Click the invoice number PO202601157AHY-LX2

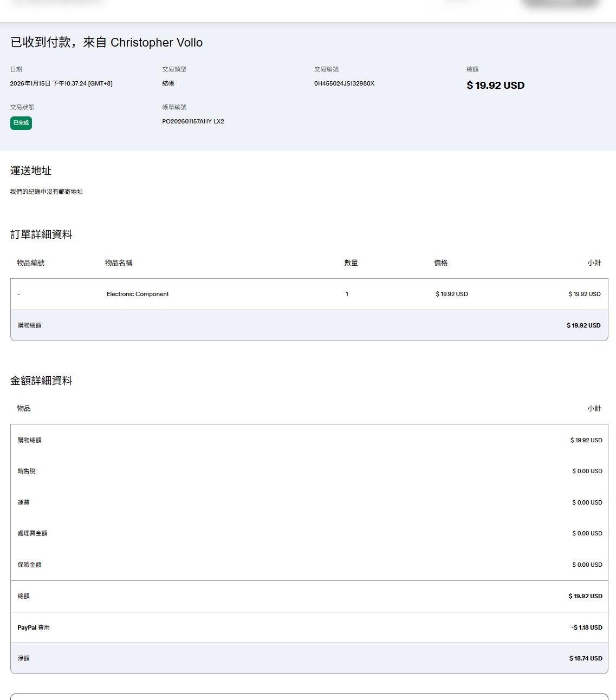[193, 121]
